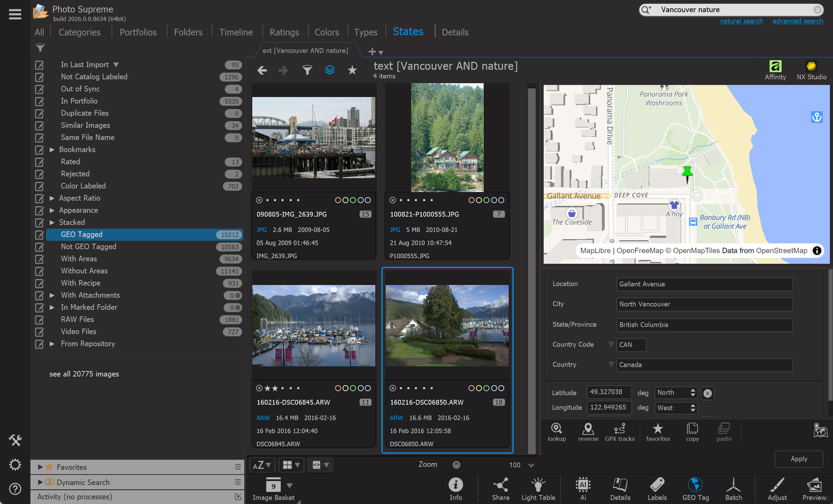Image resolution: width=833 pixels, height=504 pixels.
Task: Toggle the RAW Files state checkbox
Action: coord(40,320)
